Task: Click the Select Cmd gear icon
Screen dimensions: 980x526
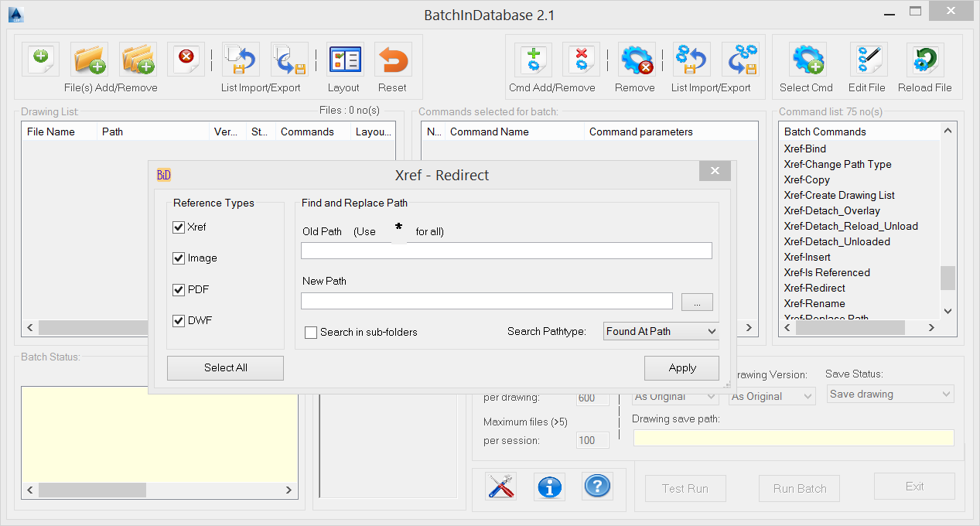Action: [806, 59]
